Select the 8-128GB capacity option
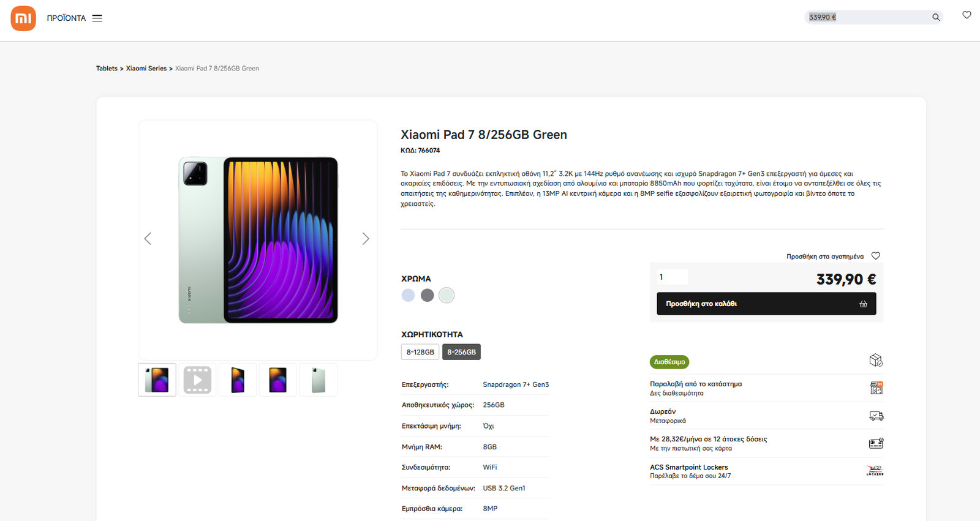980x521 pixels. pos(420,352)
